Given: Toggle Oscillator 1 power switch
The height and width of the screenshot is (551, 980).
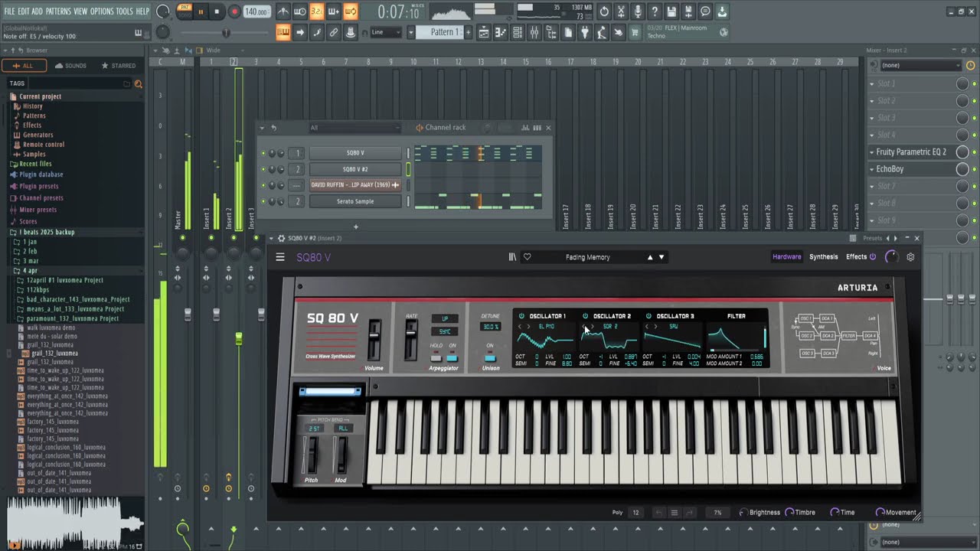Looking at the screenshot, I should pyautogui.click(x=521, y=316).
